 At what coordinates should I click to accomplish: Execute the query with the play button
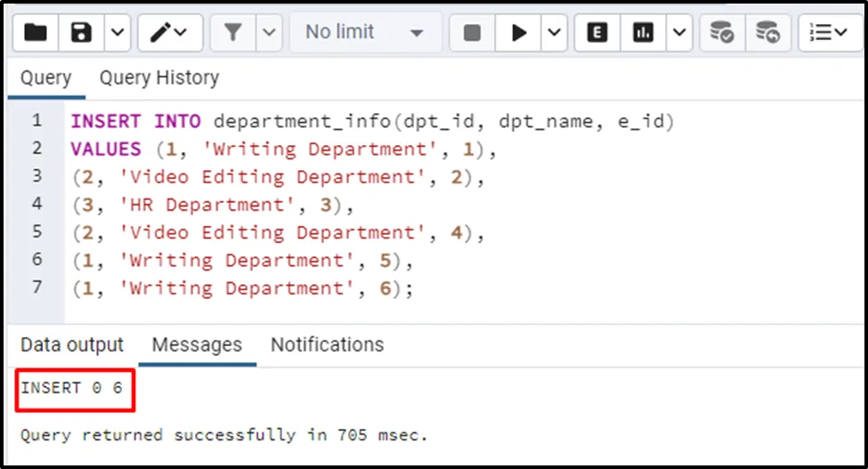[x=519, y=33]
